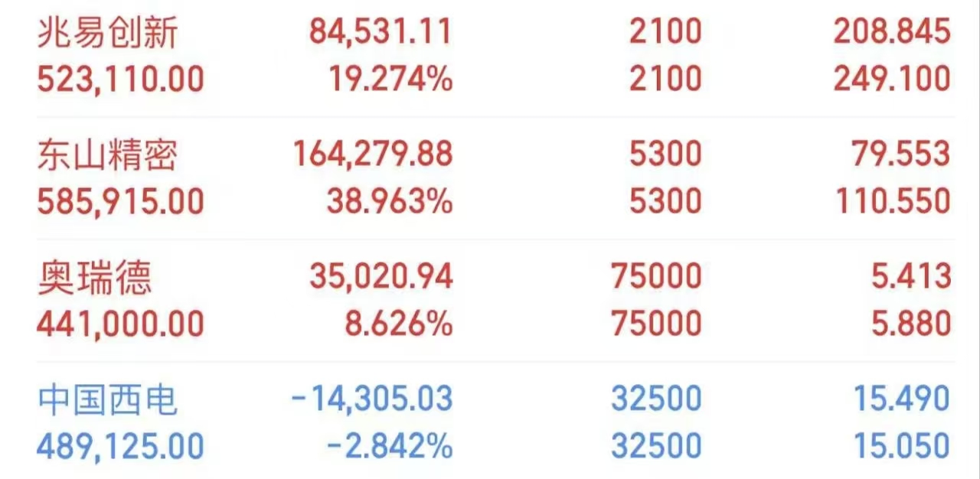Select market value 585,915.00

121,202
